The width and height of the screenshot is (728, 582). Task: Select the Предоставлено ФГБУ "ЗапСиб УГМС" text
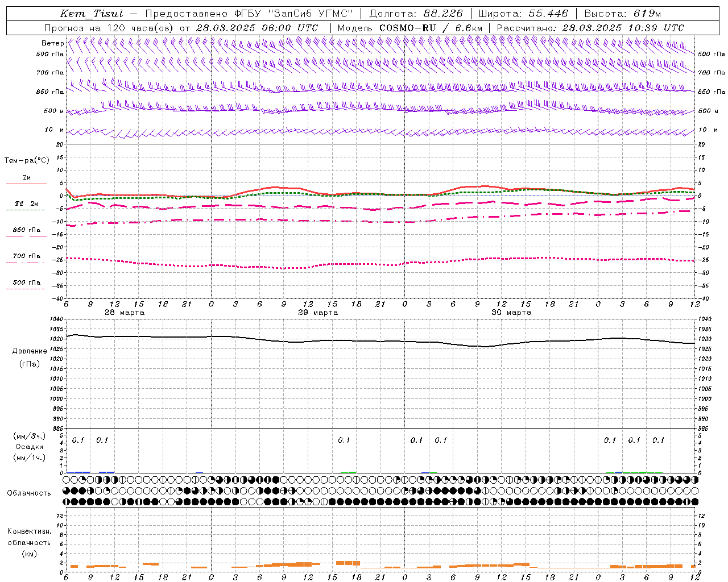pyautogui.click(x=249, y=14)
